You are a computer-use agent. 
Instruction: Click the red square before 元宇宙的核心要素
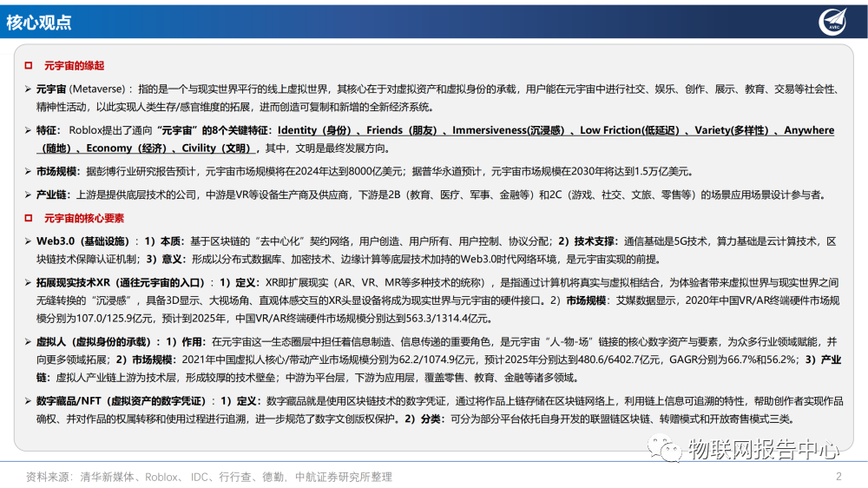tap(29, 218)
